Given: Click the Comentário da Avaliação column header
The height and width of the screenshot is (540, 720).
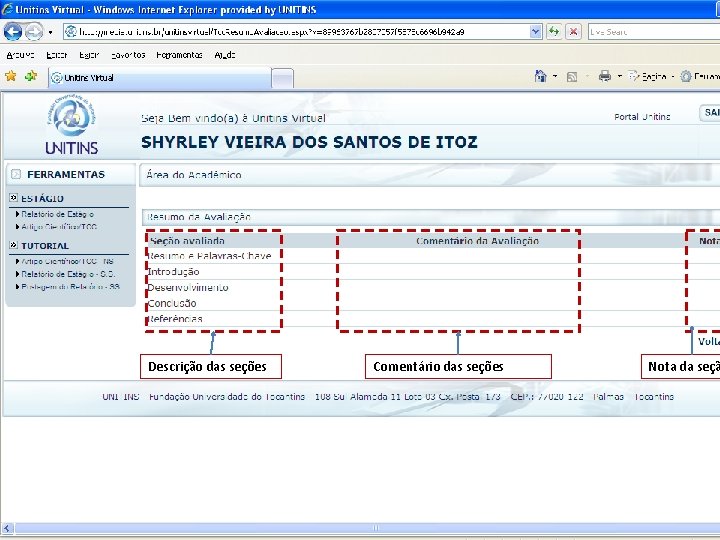Looking at the screenshot, I should pos(478,241).
